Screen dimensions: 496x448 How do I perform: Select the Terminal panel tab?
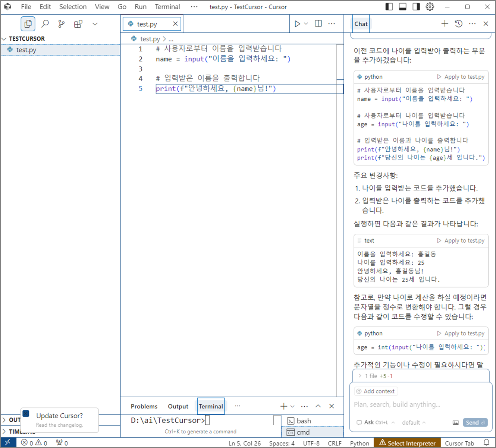pos(211,407)
